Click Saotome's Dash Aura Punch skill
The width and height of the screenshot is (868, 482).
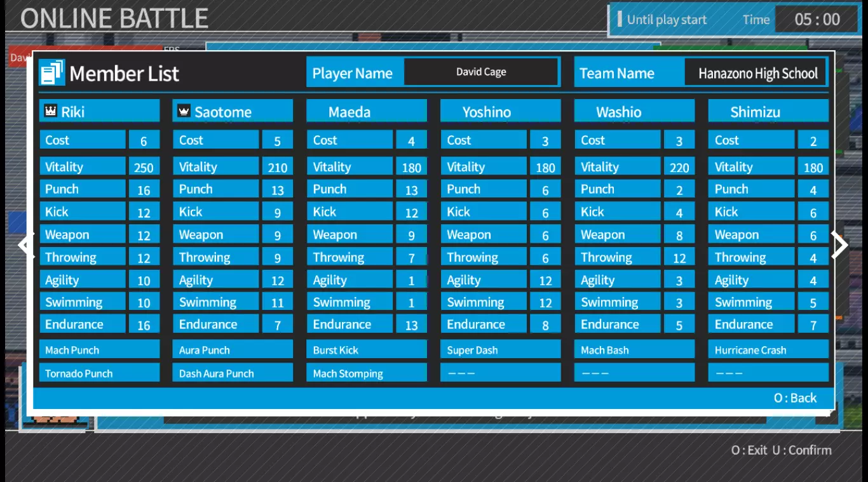click(233, 373)
